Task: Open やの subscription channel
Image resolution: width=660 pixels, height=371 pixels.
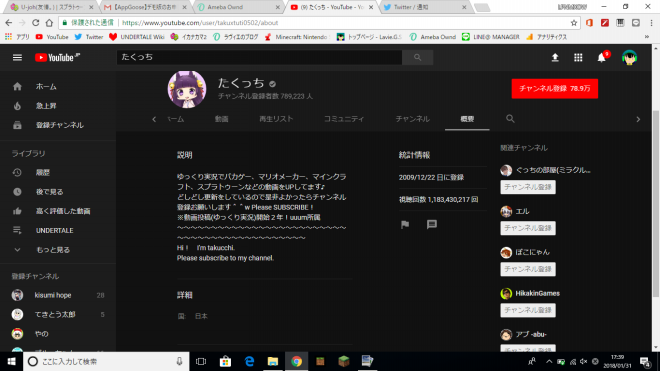Action: [x=58, y=334]
